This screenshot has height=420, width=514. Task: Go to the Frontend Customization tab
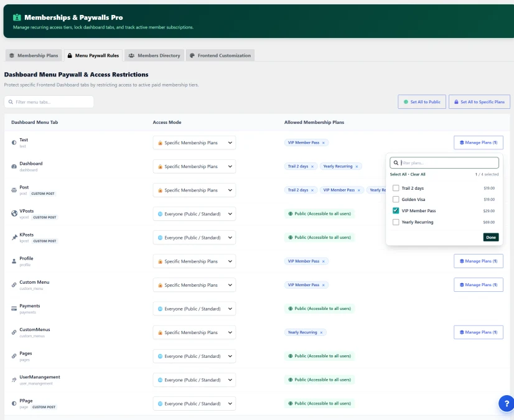pos(220,55)
